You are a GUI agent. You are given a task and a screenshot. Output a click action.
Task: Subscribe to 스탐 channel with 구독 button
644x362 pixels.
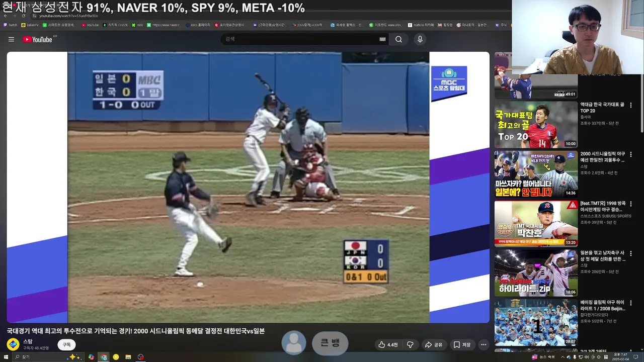coord(66,345)
